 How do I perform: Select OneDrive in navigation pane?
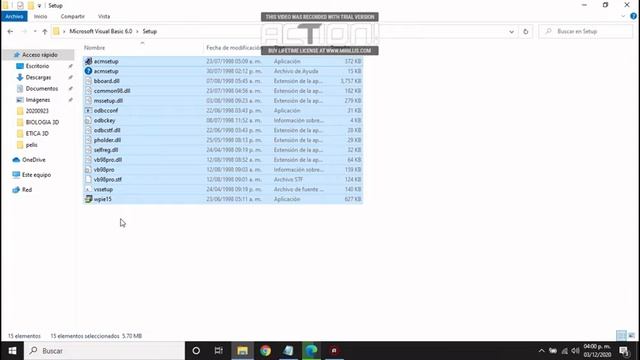[33, 160]
